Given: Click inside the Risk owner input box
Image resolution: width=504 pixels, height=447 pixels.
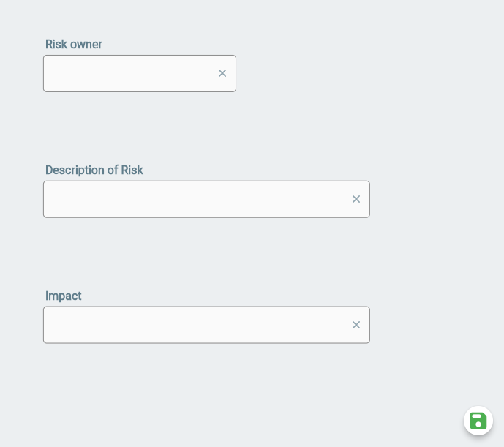Looking at the screenshot, I should 128,73.
